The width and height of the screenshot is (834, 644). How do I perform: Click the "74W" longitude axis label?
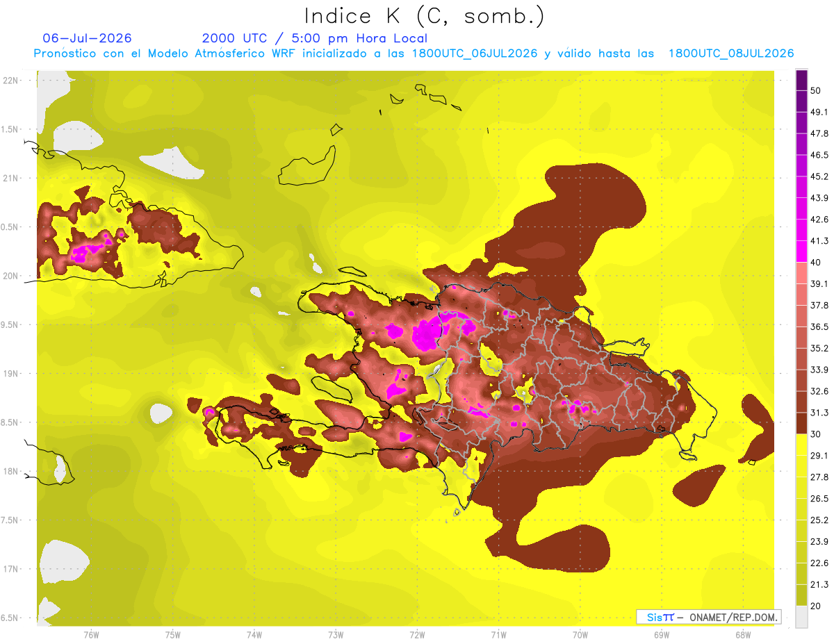point(254,634)
